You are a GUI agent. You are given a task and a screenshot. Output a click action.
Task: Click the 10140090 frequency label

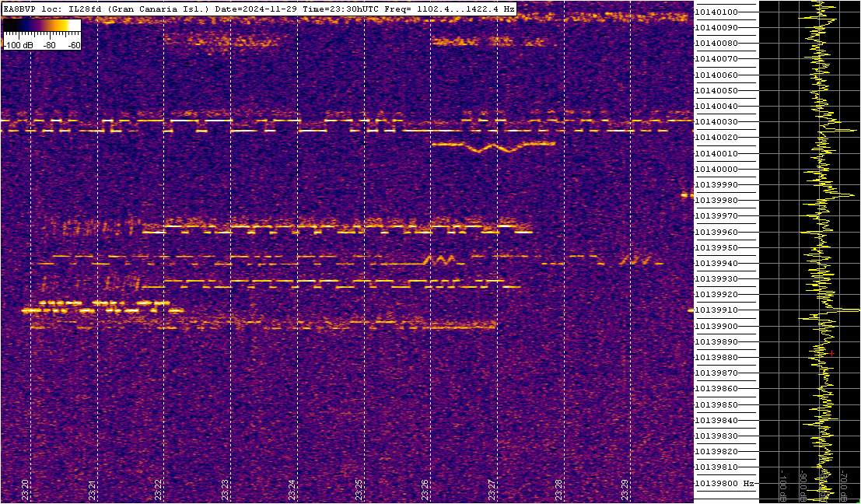716,27
